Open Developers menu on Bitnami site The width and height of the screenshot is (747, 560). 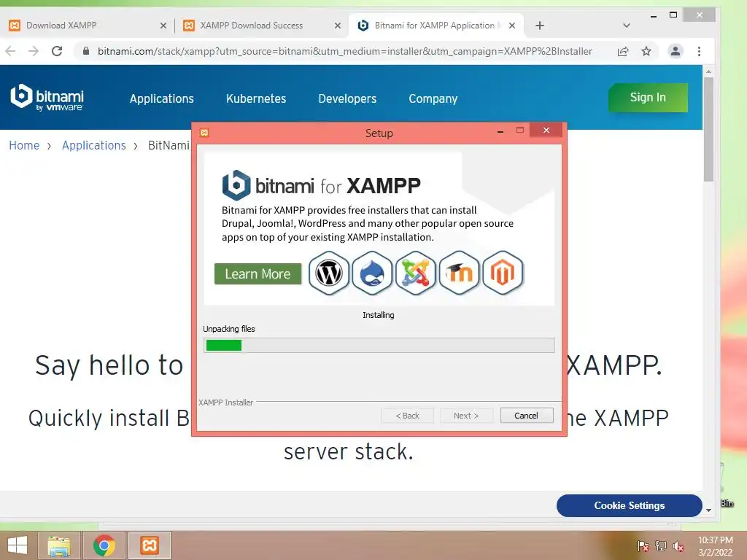pyautogui.click(x=347, y=98)
